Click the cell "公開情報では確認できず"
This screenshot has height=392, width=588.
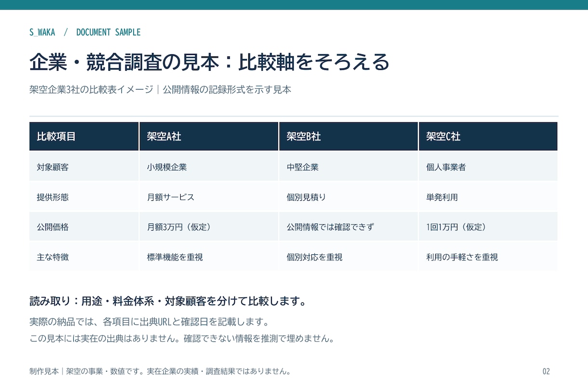(x=348, y=227)
